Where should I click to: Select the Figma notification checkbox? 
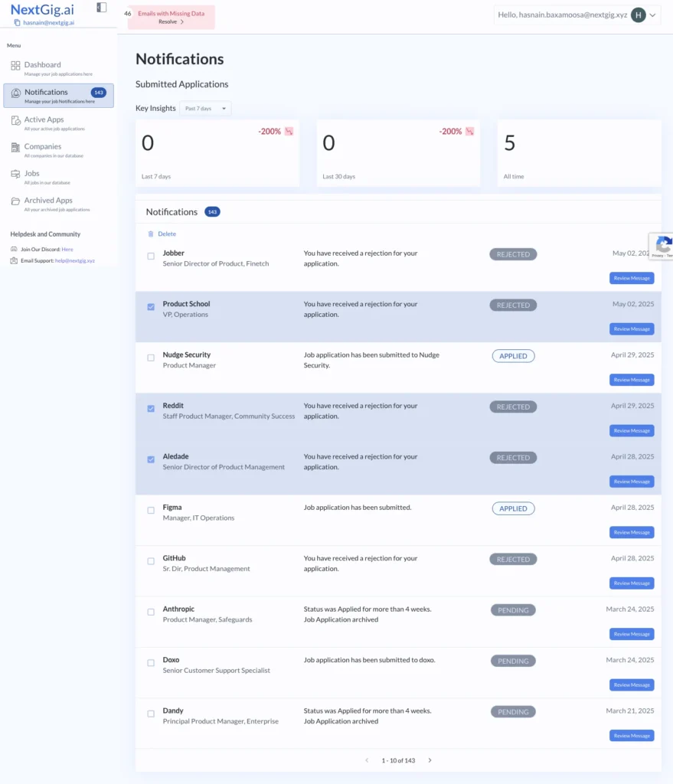pos(151,511)
